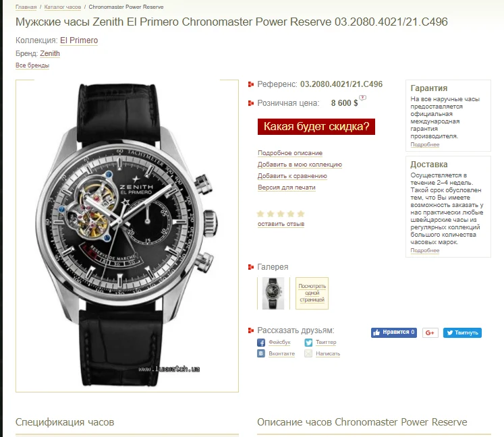The image size is (504, 437).
Task: Open the Какая будет скидка button
Action: [x=316, y=127]
